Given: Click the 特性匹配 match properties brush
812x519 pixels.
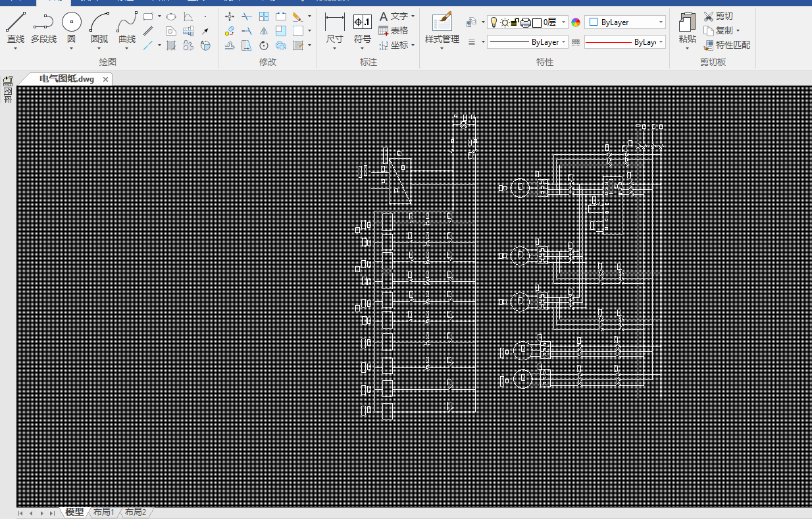Looking at the screenshot, I should pos(709,45).
